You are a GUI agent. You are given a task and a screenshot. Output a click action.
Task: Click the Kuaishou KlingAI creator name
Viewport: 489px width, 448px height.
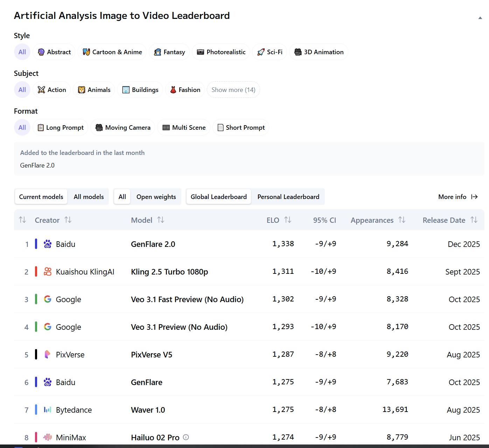pyautogui.click(x=85, y=272)
